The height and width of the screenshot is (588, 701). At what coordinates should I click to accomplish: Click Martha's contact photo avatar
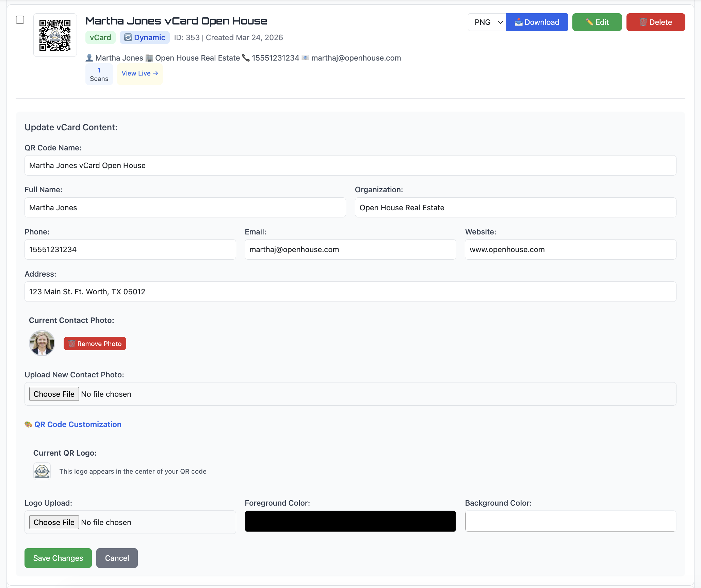[x=42, y=343]
